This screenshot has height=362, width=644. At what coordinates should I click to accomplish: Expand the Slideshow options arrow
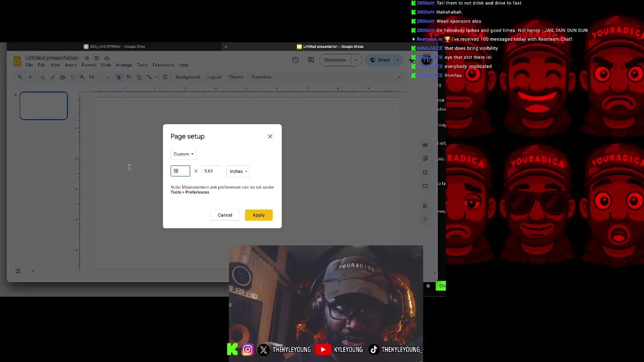[x=356, y=60]
